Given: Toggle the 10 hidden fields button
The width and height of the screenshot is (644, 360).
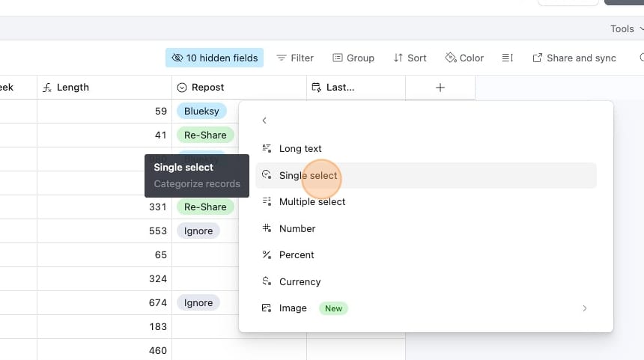Looking at the screenshot, I should coord(214,58).
